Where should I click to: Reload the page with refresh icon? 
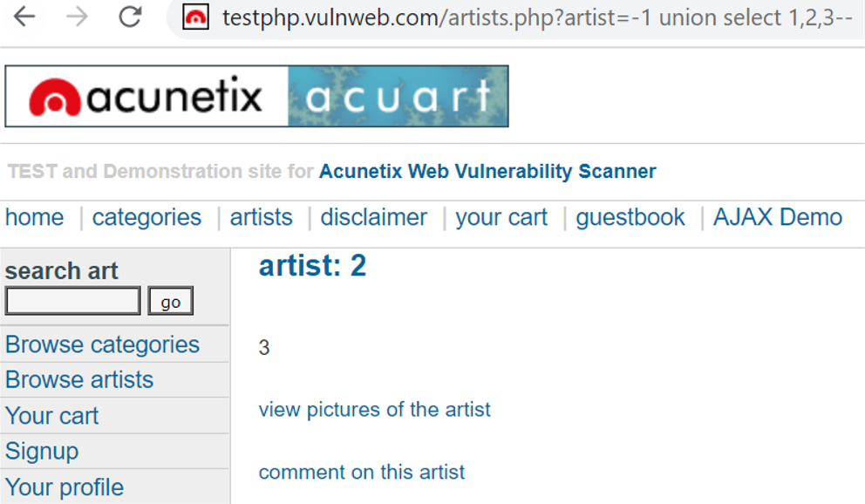point(130,17)
